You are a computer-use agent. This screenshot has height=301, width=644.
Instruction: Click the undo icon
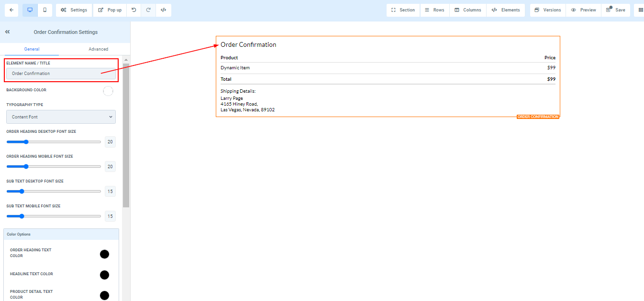pos(133,10)
